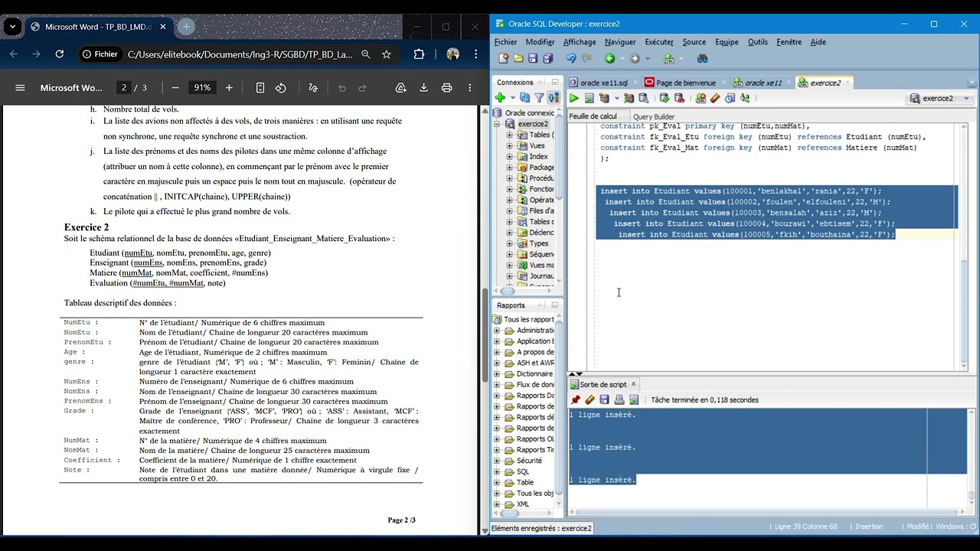Viewport: 980px width, 551px height.
Task: Click the filter funnel icon in Connexions
Action: pos(539,98)
